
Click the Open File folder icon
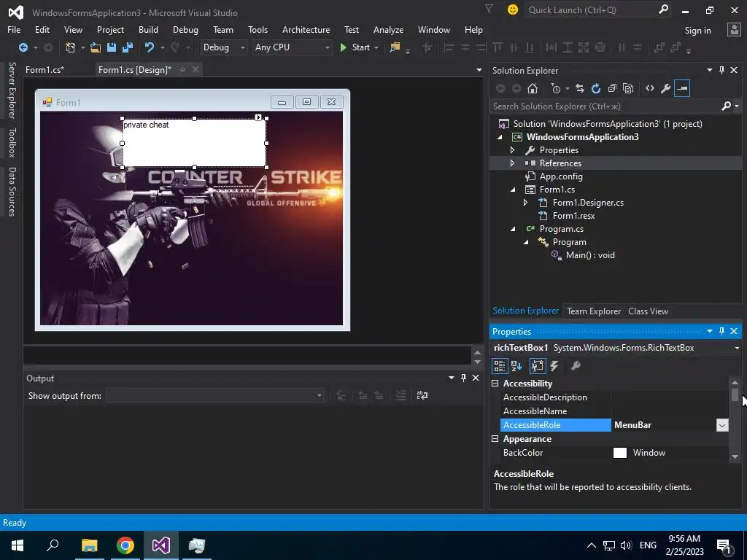[x=96, y=47]
